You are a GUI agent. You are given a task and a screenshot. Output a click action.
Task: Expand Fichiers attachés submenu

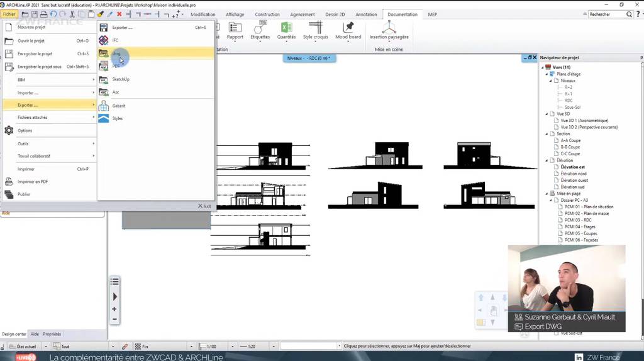click(49, 118)
